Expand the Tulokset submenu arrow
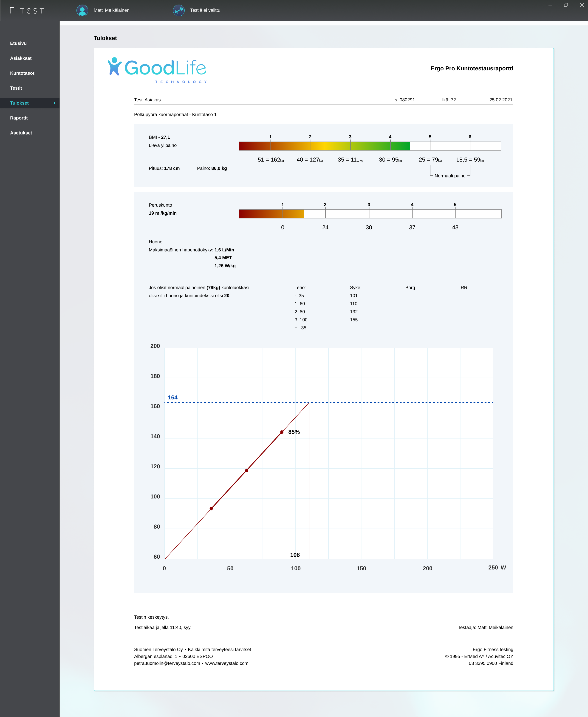This screenshot has height=717, width=588. tap(54, 103)
